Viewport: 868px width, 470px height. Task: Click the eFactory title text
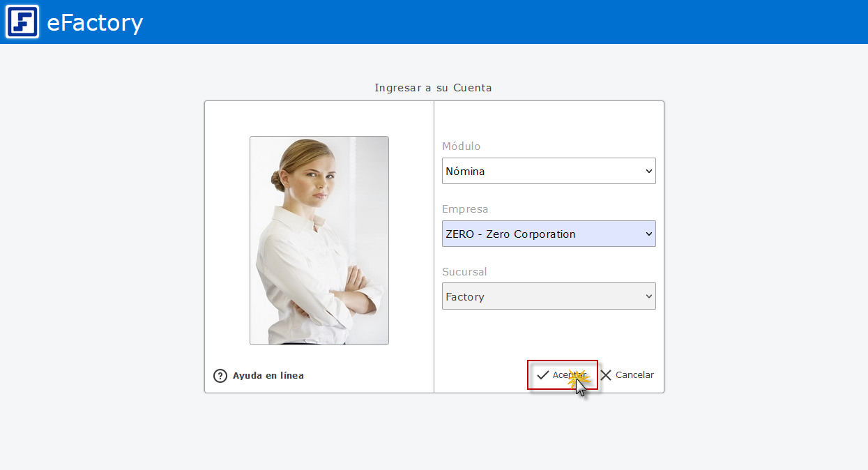tap(95, 23)
